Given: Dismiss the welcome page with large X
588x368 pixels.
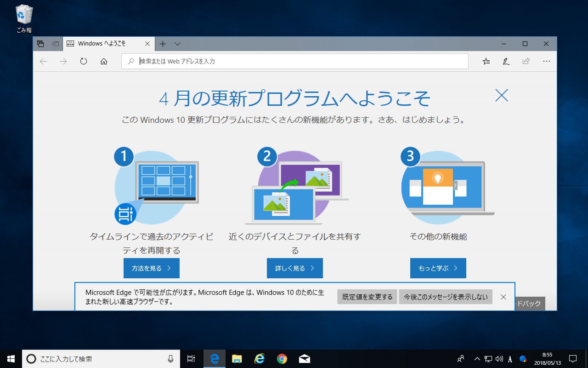Looking at the screenshot, I should click(x=502, y=95).
